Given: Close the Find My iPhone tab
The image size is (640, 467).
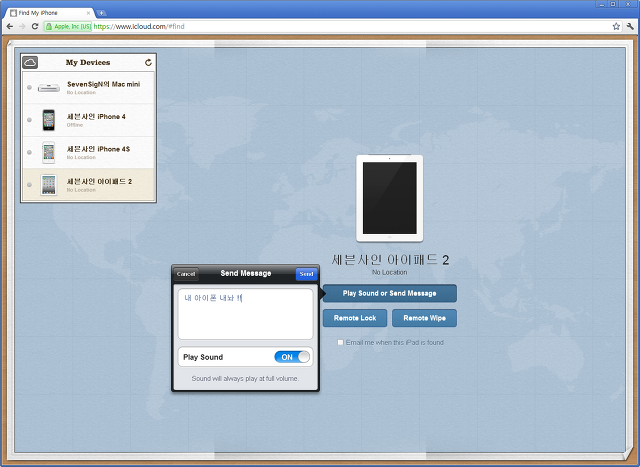Looking at the screenshot, I should pyautogui.click(x=88, y=13).
